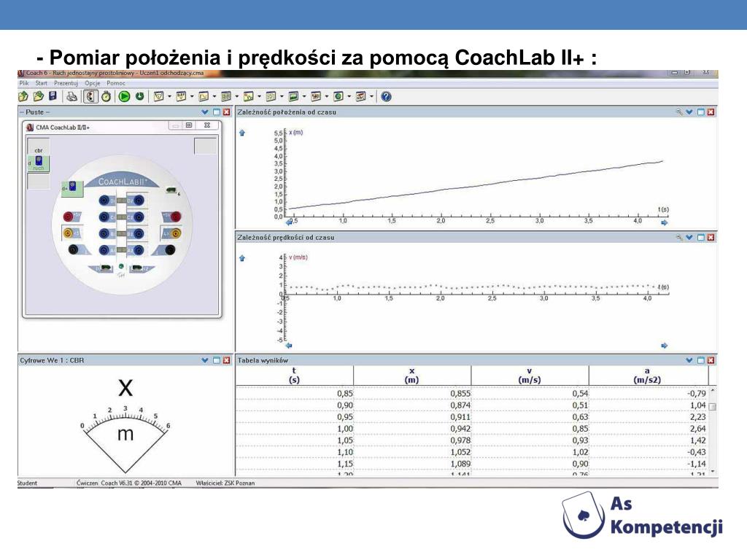Image resolution: width=747 pixels, height=560 pixels.
Task: Click blue right arrow on position graph axis
Action: pos(665,222)
